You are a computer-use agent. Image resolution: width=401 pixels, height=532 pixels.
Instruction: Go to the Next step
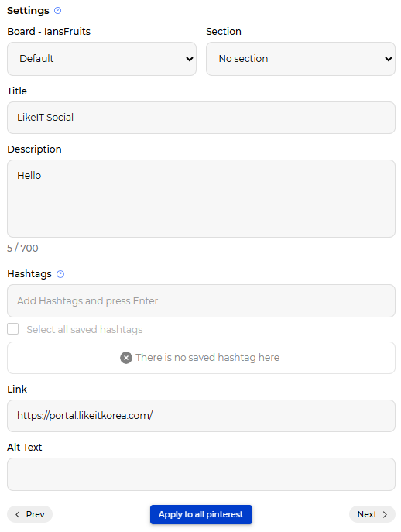[372, 514]
